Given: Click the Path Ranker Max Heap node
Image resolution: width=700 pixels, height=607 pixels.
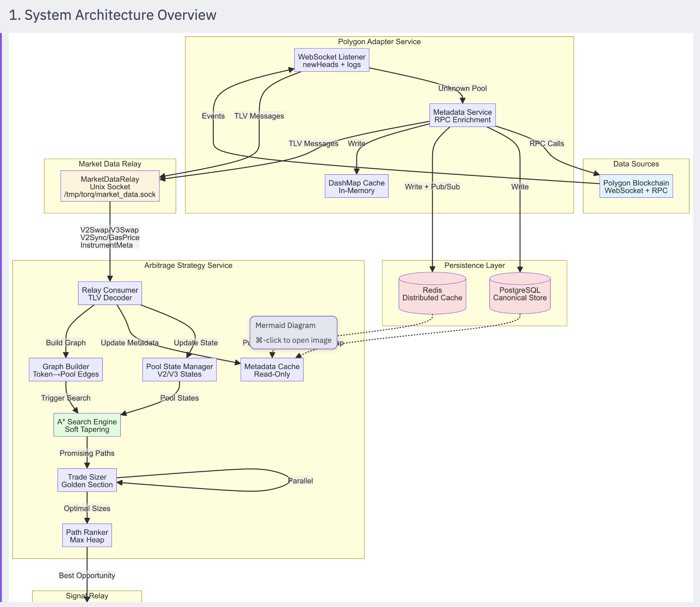Looking at the screenshot, I should click(87, 535).
